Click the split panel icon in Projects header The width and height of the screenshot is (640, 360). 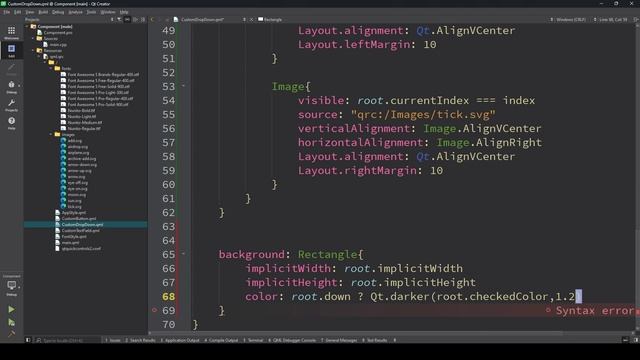pyautogui.click(x=135, y=19)
